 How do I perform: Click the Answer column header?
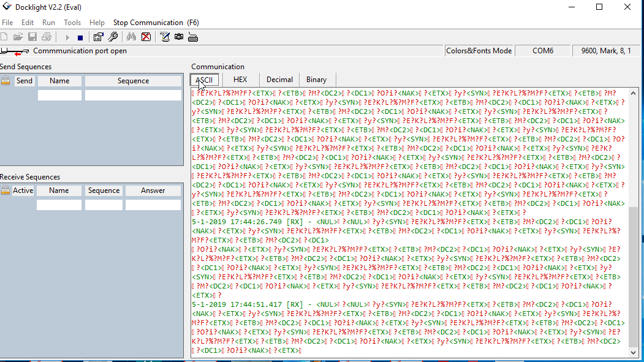153,190
